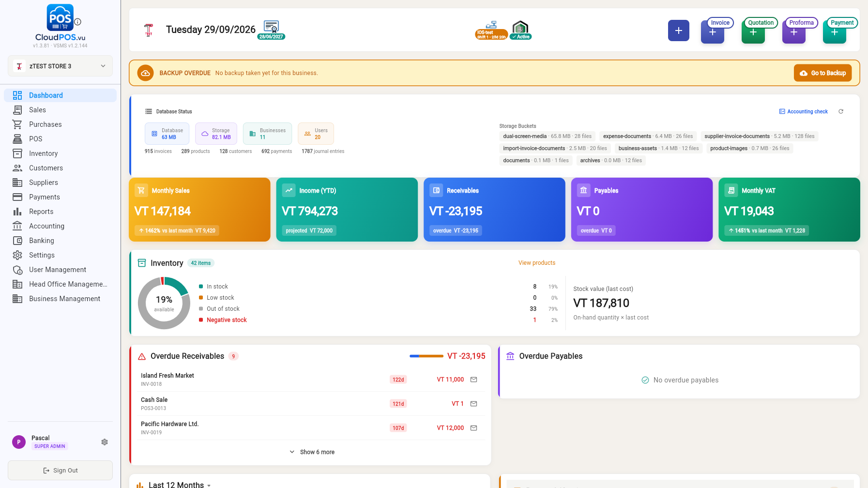The width and height of the screenshot is (868, 488).
Task: Select POS in the sidebar menu
Action: 60,139
